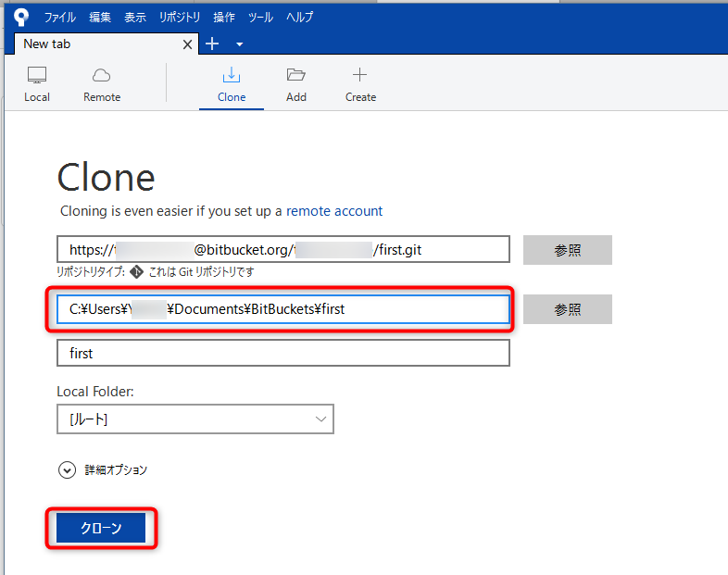Click 参照 button beside the URL field
The image size is (728, 575).
tap(568, 250)
